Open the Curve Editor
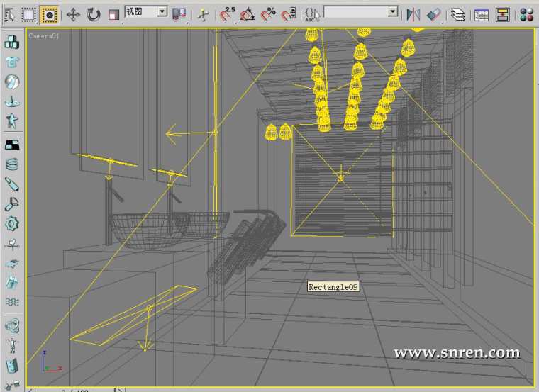 pos(482,15)
